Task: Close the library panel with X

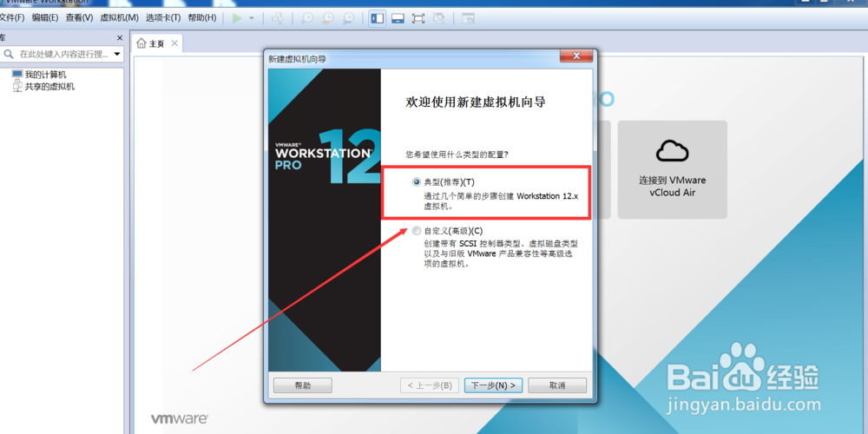Action: pyautogui.click(x=120, y=38)
